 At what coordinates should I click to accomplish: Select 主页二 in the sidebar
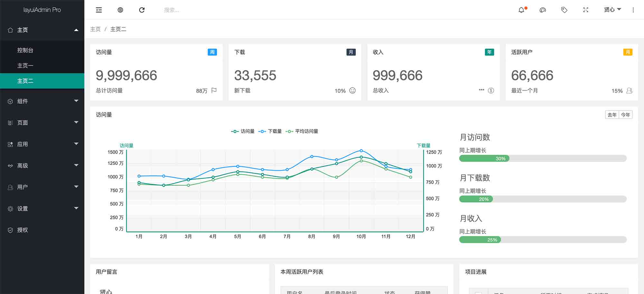(x=42, y=81)
